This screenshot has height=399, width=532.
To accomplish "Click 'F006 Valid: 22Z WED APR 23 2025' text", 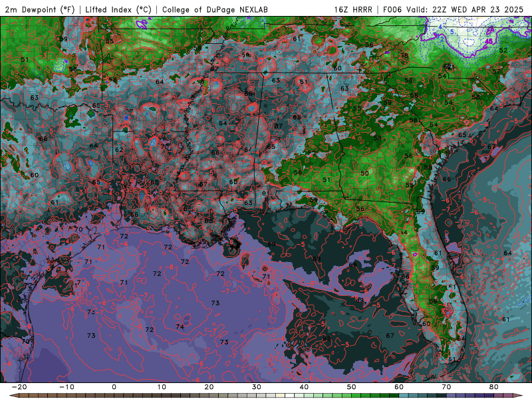I will pos(453,9).
